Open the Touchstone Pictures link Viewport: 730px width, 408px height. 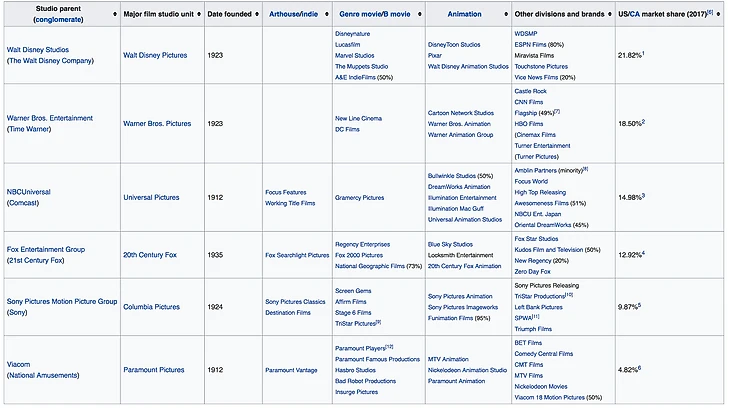click(x=541, y=67)
